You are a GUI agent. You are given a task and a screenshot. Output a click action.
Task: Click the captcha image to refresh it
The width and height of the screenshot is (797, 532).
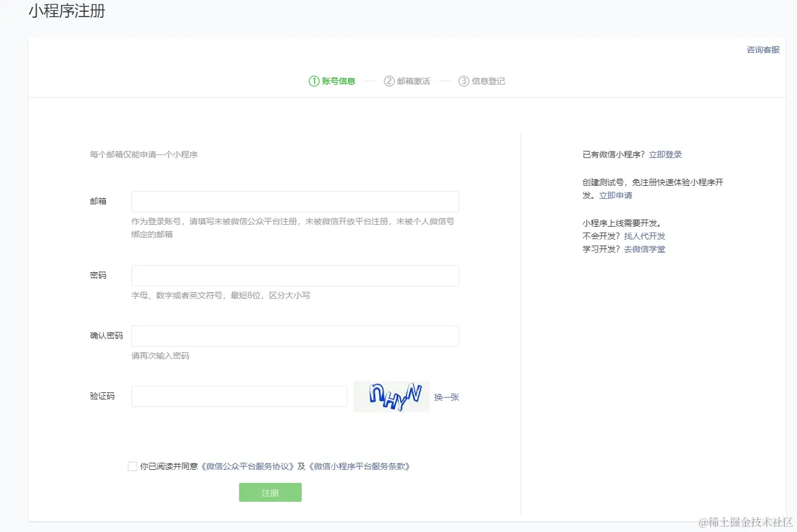pos(392,396)
